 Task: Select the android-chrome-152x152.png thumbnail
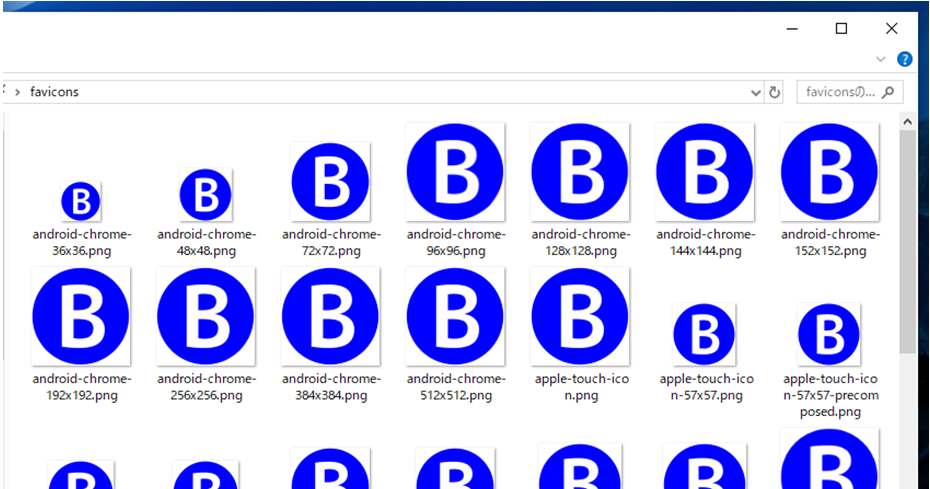point(829,172)
